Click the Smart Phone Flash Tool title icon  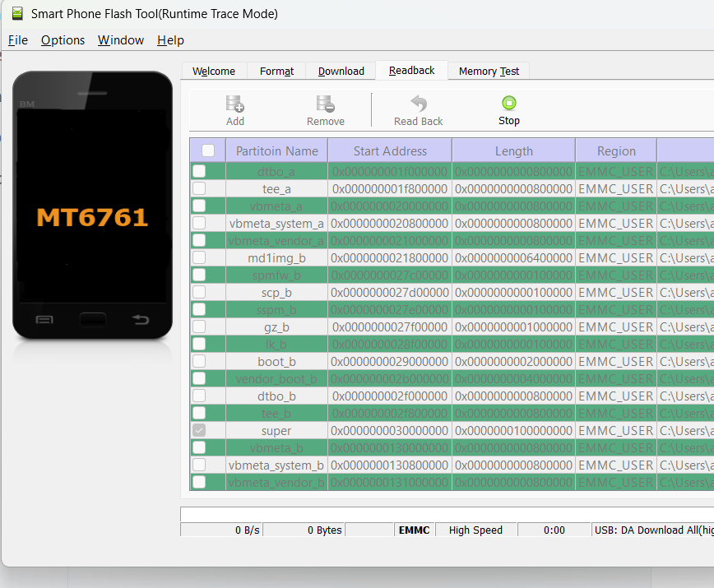coord(16,14)
